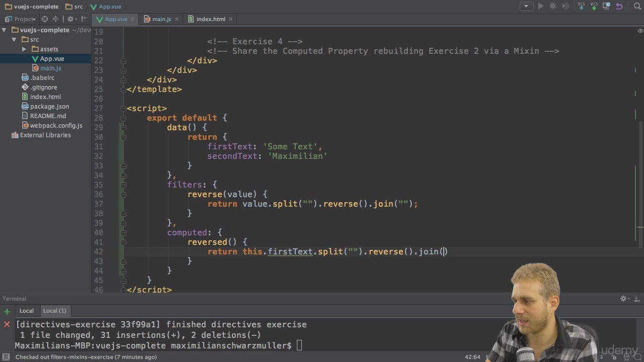644x362 pixels.
Task: Select index.html in project tree
Action: 46,97
